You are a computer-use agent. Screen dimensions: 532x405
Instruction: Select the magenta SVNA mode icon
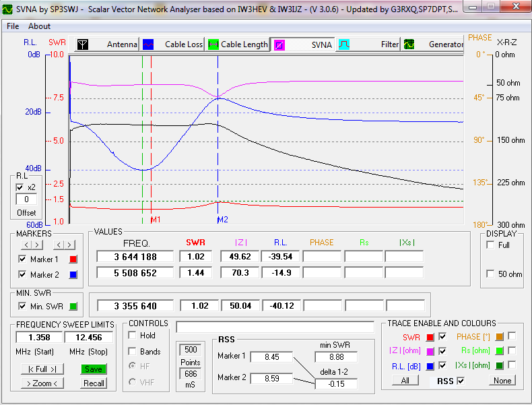[x=279, y=44]
